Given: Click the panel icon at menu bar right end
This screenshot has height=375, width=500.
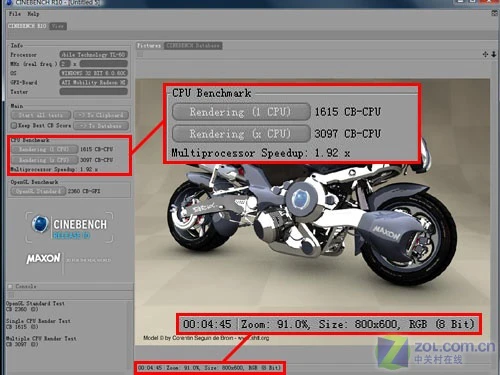Looking at the screenshot, I should click(x=495, y=13).
